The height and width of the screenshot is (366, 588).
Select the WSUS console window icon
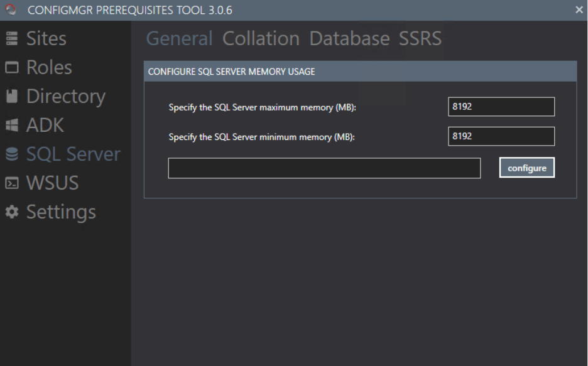pyautogui.click(x=11, y=182)
